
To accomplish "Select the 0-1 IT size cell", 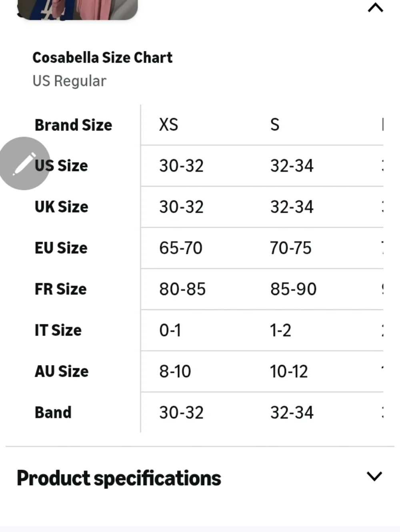I will click(x=170, y=330).
